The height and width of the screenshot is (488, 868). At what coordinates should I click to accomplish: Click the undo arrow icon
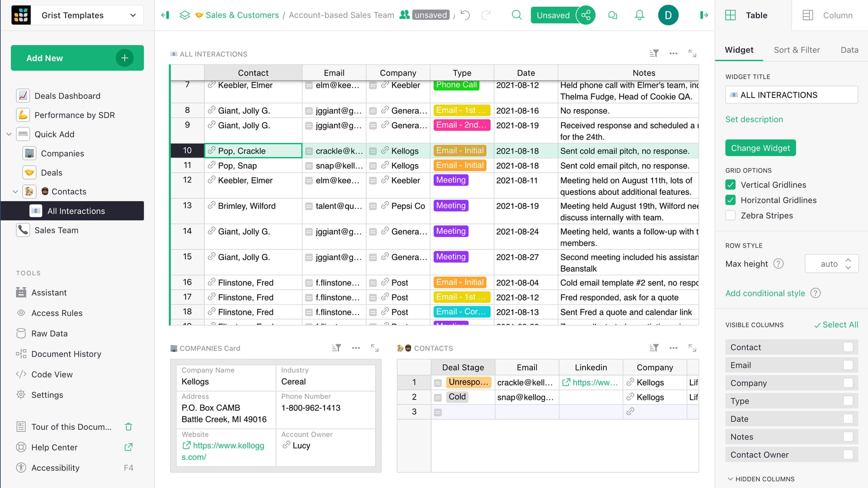pyautogui.click(x=465, y=15)
